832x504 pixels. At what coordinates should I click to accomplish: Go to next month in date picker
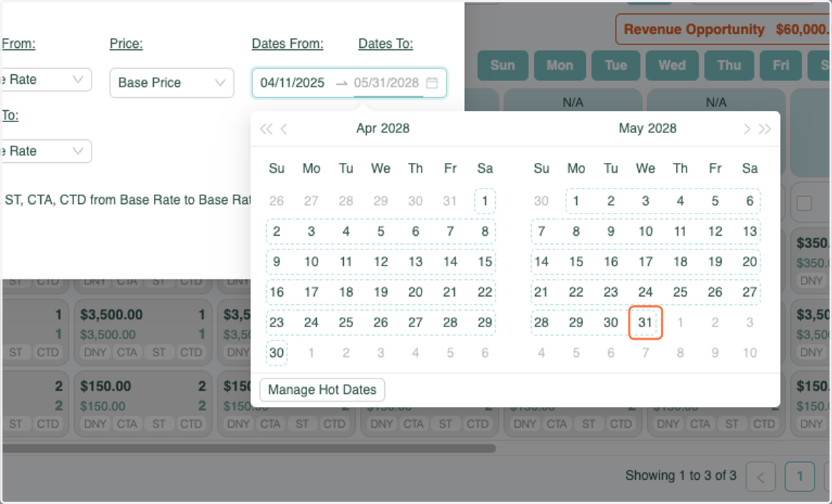coord(747,129)
